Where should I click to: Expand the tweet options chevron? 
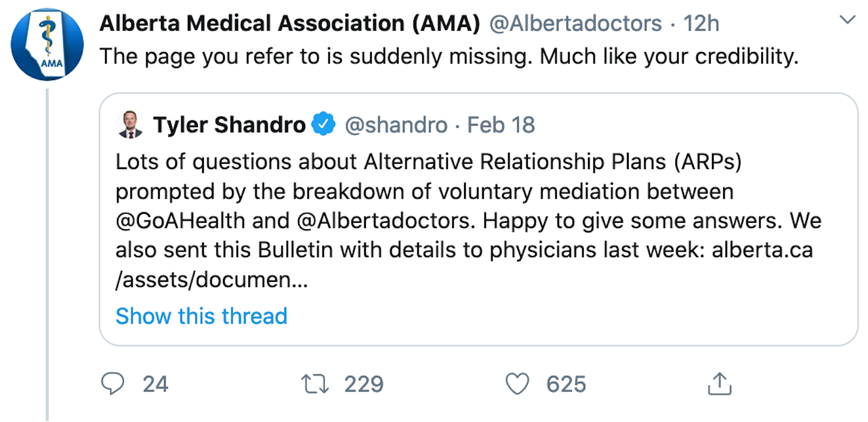coord(847,20)
